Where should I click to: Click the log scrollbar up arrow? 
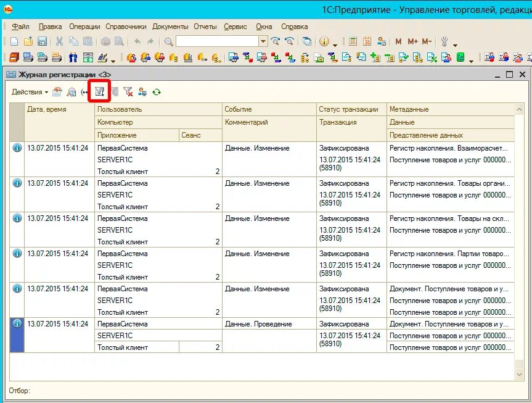click(x=519, y=109)
